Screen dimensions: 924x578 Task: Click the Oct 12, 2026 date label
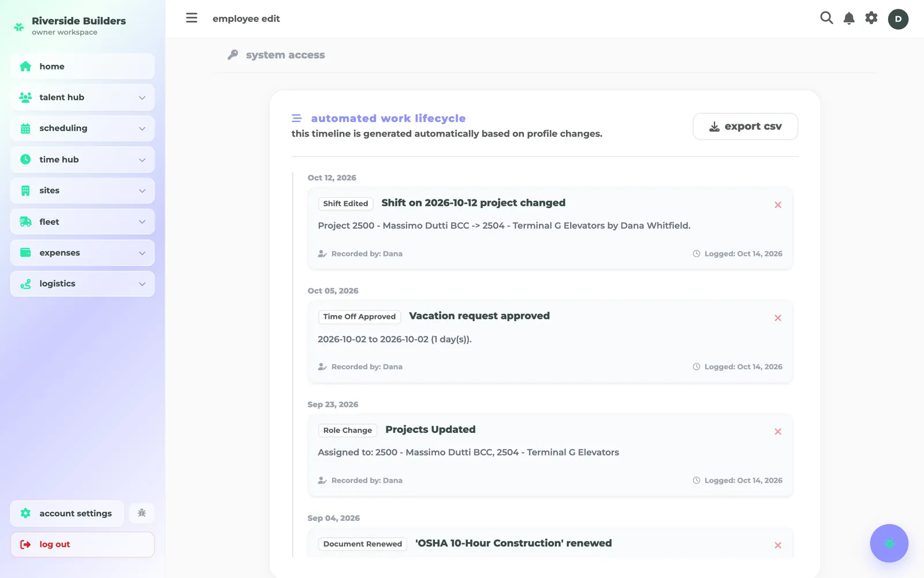click(x=332, y=177)
